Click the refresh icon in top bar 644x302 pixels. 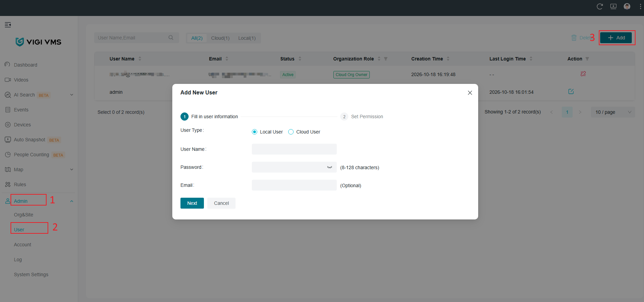pyautogui.click(x=600, y=6)
